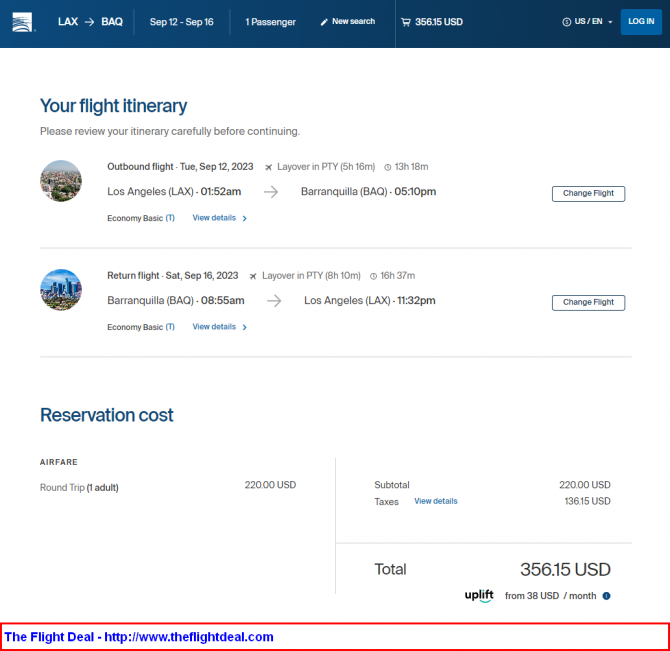Image resolution: width=670 pixels, height=651 pixels.
Task: View return flight details link
Action: (214, 327)
